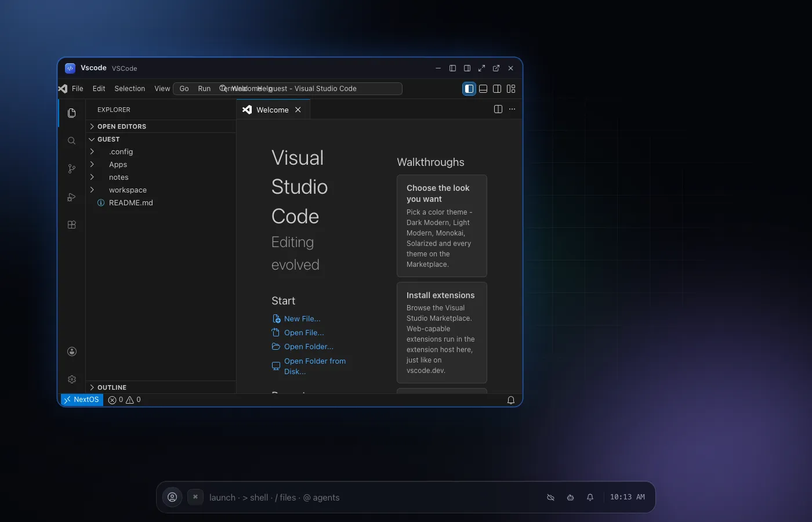Open the Run menu
The width and height of the screenshot is (812, 522).
click(204, 89)
